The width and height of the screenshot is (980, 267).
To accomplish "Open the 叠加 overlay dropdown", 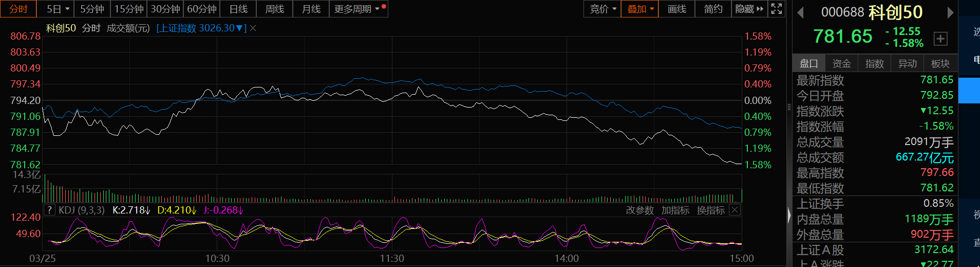I will (640, 9).
